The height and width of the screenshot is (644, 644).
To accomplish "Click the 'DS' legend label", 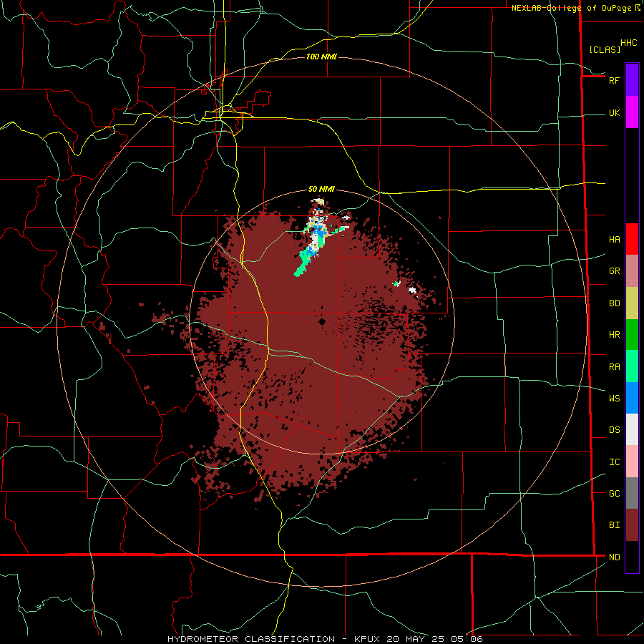I will click(614, 430).
